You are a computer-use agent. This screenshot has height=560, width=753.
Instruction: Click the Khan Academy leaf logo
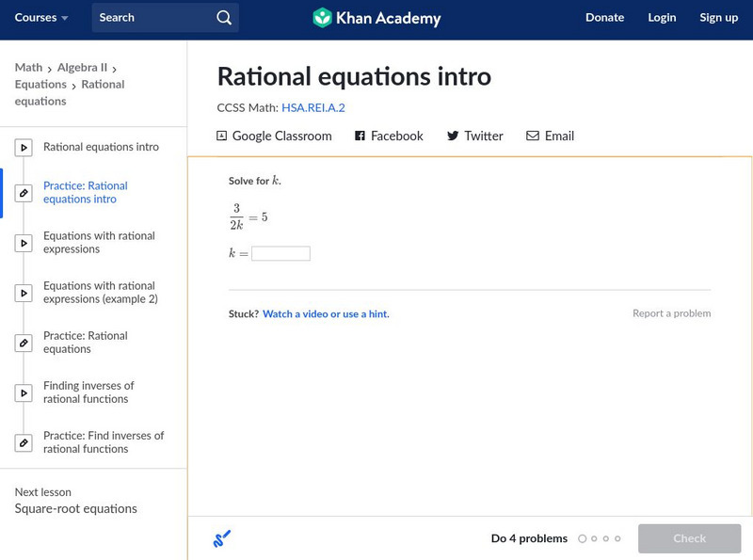point(324,17)
